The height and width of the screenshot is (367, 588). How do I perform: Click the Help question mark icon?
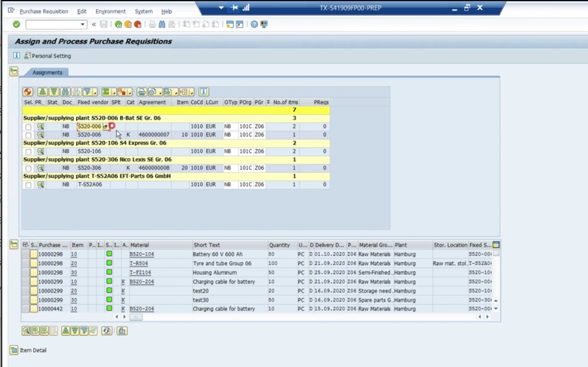coord(254,25)
